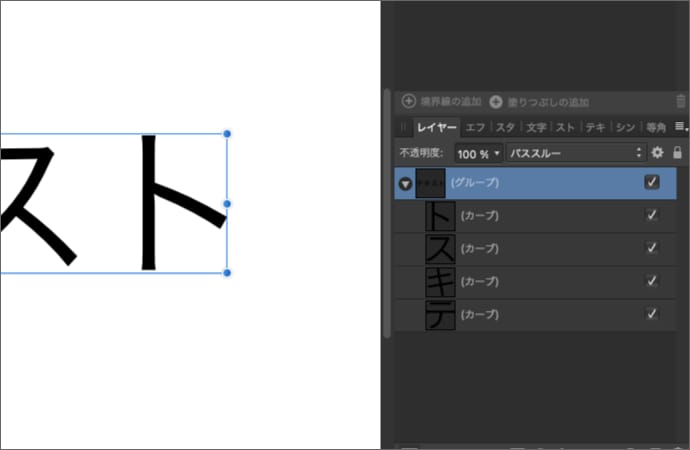Click the layer lock icon

coord(678,153)
